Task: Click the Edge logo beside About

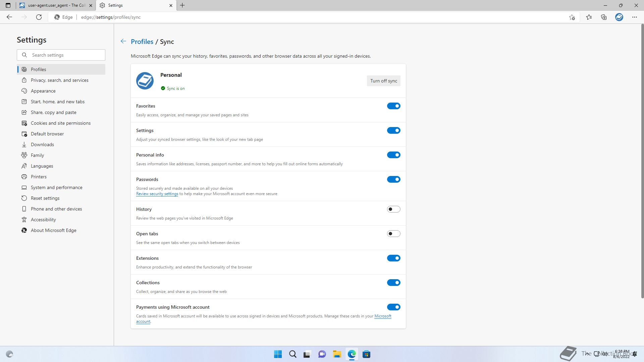Action: (x=24, y=230)
